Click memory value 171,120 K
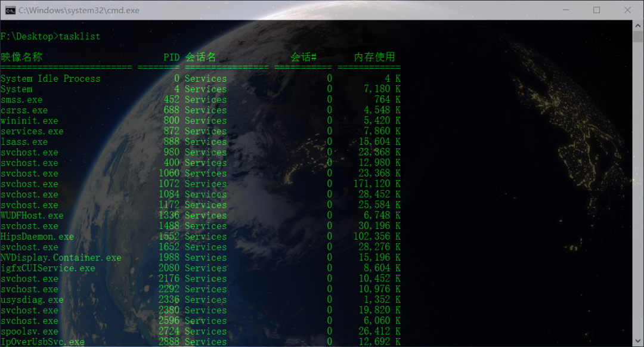 [x=377, y=184]
